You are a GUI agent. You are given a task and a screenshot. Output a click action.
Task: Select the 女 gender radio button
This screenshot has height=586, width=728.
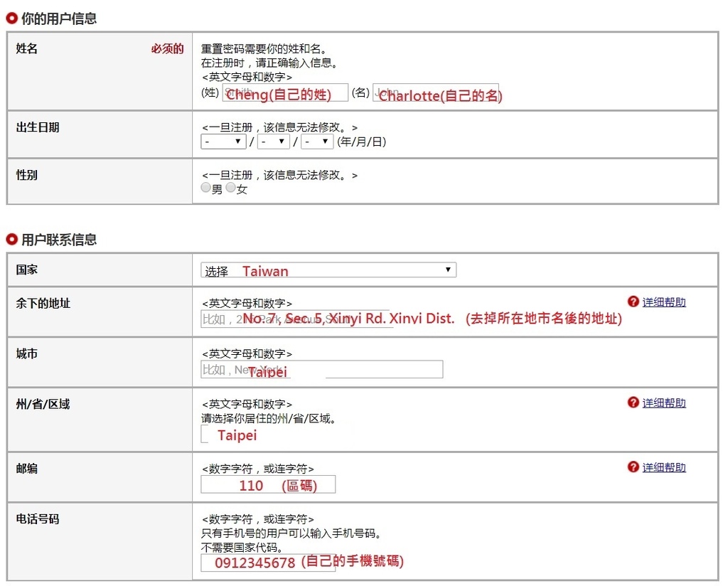pos(231,188)
